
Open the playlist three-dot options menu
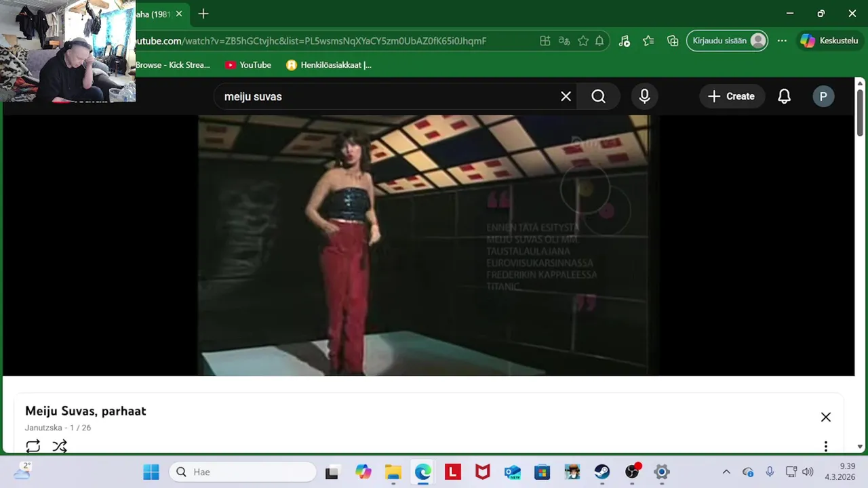(825, 446)
